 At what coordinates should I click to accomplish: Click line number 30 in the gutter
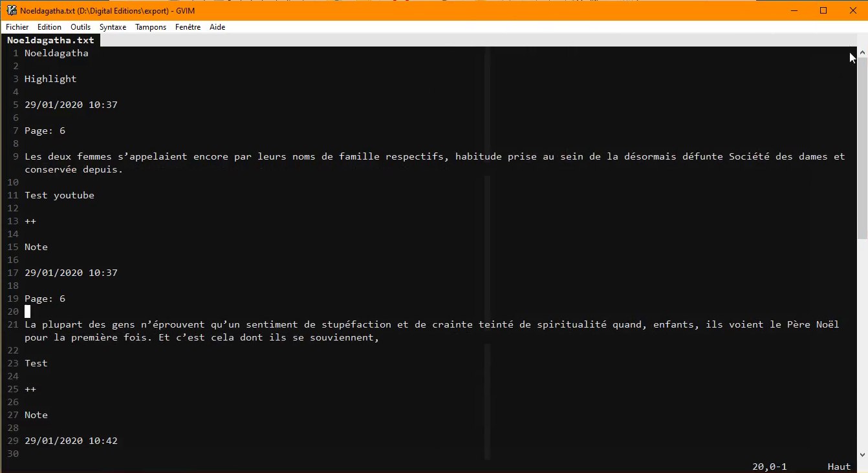[12, 454]
